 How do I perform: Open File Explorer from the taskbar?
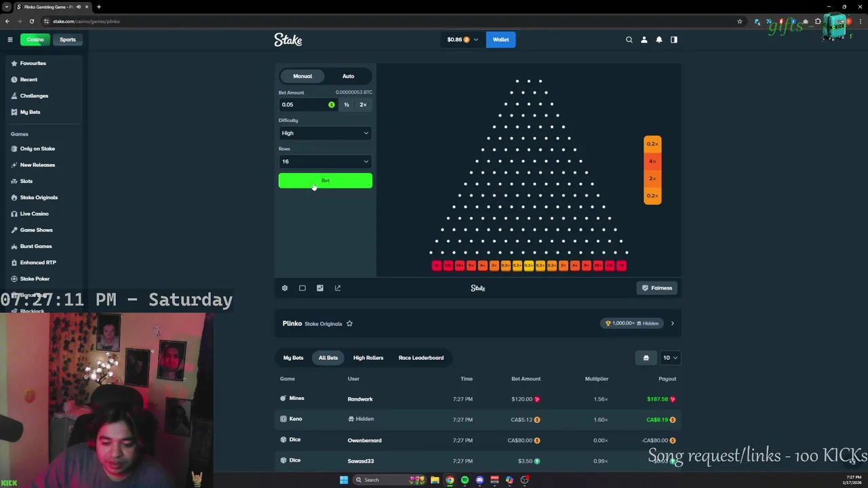click(x=435, y=480)
